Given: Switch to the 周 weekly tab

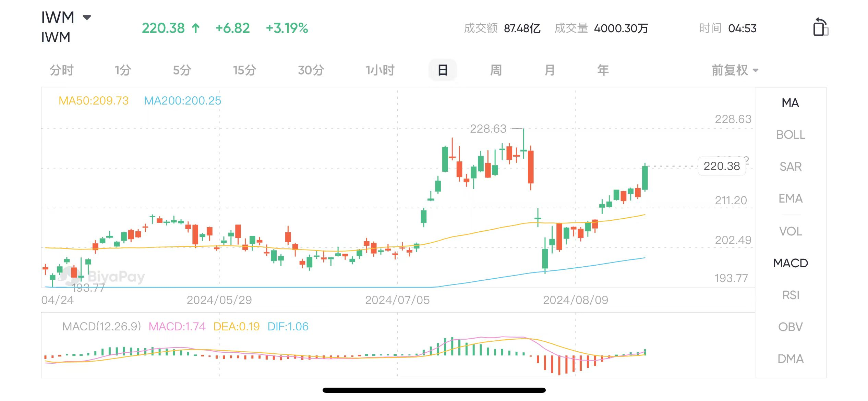Looking at the screenshot, I should [496, 70].
